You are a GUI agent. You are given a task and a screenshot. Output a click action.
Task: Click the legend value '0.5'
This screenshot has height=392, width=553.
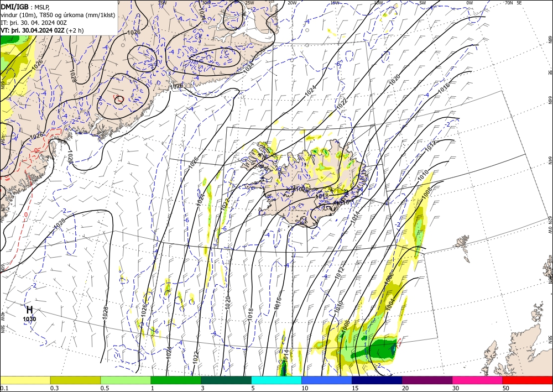[104, 388]
